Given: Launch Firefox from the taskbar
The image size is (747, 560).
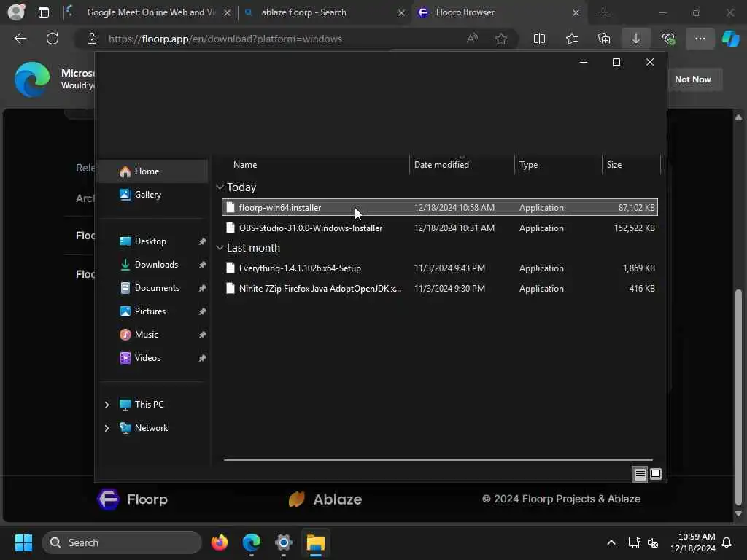Looking at the screenshot, I should [x=219, y=542].
